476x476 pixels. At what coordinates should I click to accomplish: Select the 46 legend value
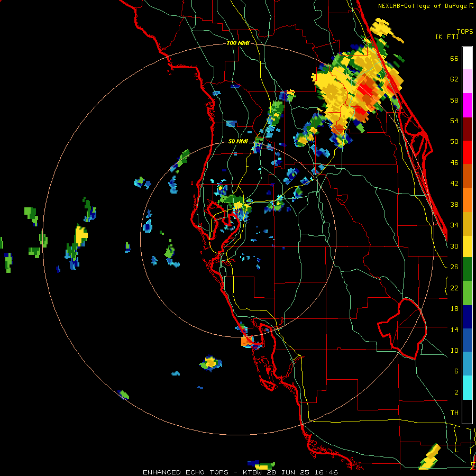454,163
